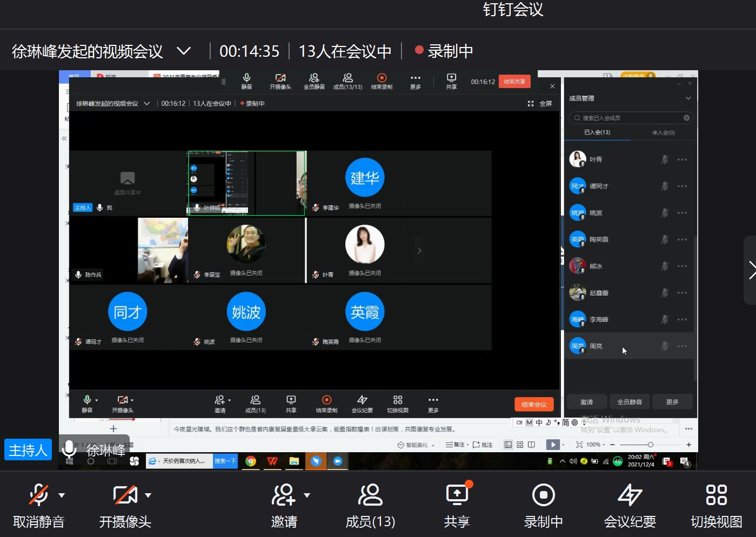This screenshot has width=756, height=537.
Task: Expand microphone options arrow beside 取消静音
Action: click(62, 495)
